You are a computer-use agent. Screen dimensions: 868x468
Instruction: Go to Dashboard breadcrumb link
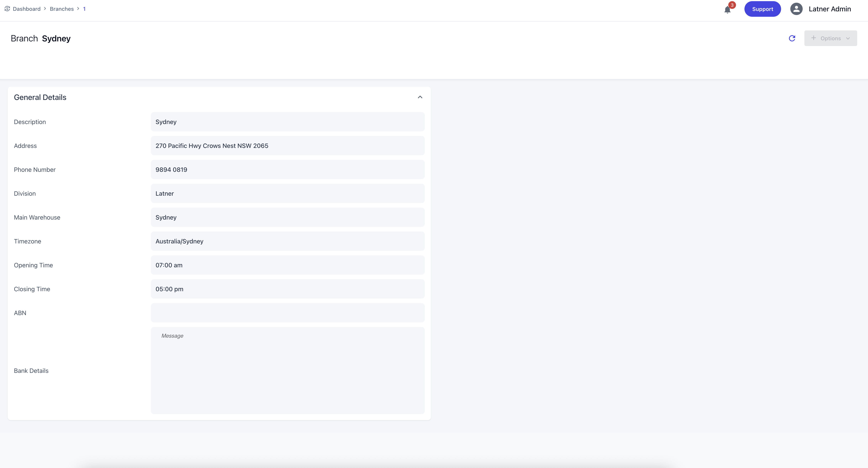(x=27, y=9)
